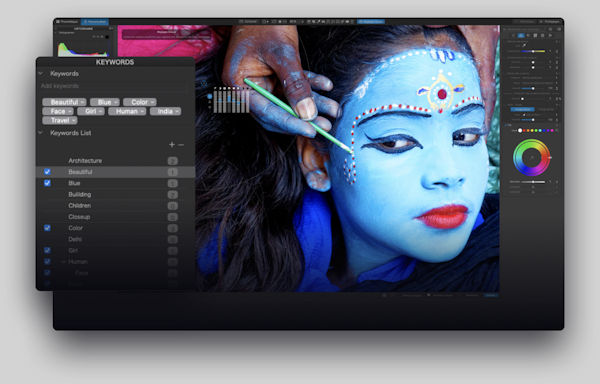Screen dimensions: 600x384
Task: Select Architecture in the keywords list
Action: (85, 161)
